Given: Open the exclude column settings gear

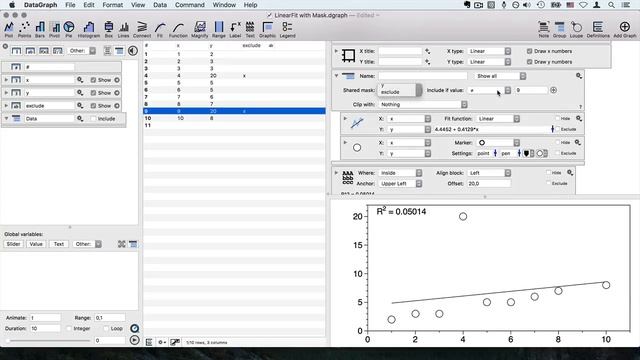Looking at the screenshot, I should tap(80, 106).
